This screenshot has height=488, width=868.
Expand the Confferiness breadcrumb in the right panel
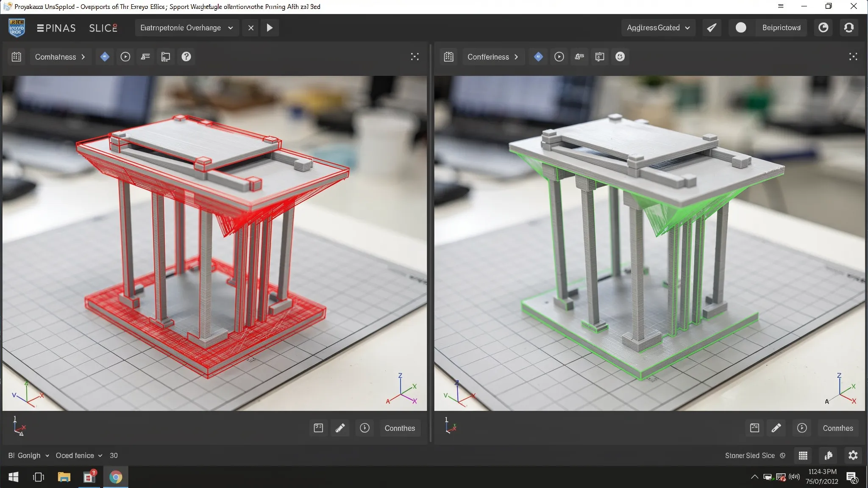click(493, 56)
